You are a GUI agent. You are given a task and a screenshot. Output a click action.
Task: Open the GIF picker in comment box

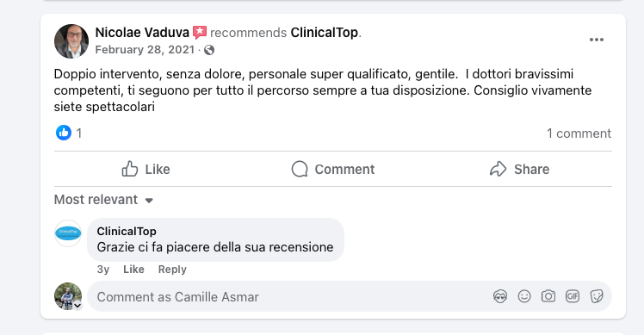pyautogui.click(x=573, y=296)
